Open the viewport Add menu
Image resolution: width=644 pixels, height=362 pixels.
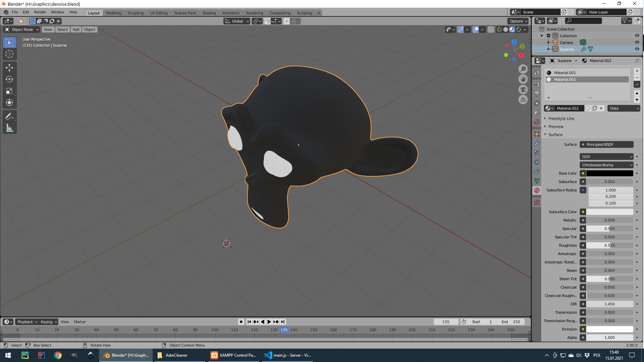[76, 29]
